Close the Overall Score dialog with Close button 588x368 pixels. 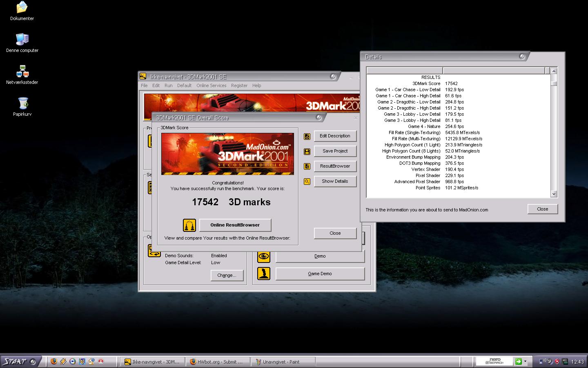[335, 233]
